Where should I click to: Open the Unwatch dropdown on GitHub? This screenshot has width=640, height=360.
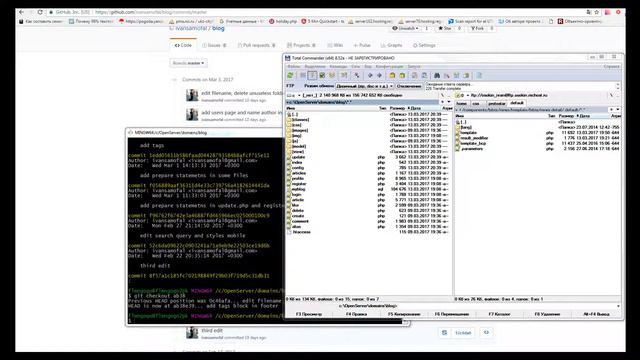405,29
